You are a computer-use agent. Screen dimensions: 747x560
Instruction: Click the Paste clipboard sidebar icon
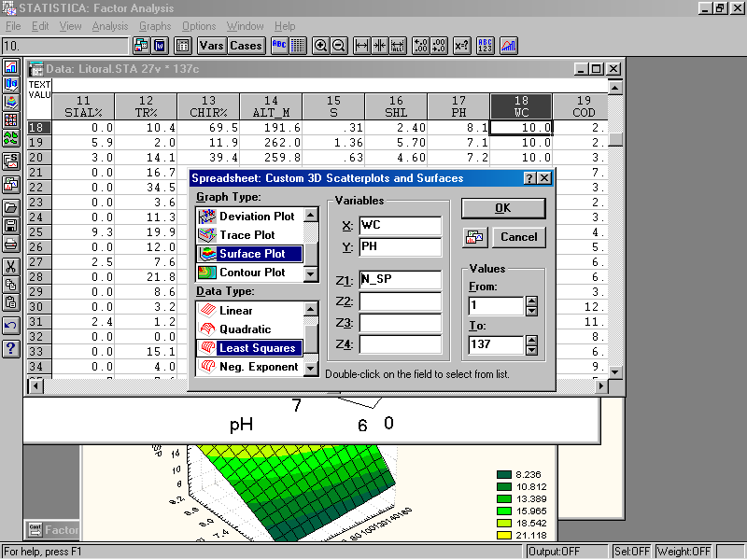11,302
